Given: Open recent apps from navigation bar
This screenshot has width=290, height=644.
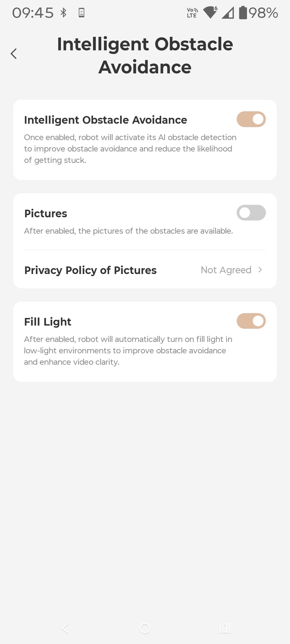Looking at the screenshot, I should point(225,628).
